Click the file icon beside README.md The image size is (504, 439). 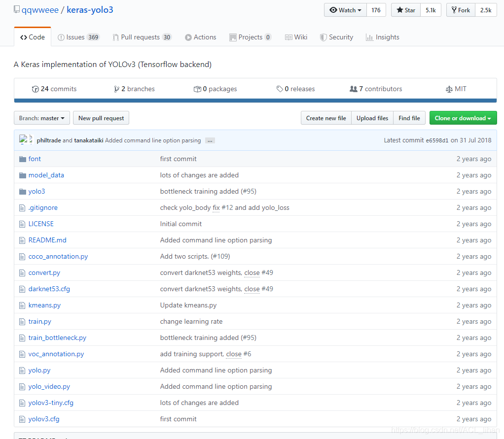22,240
